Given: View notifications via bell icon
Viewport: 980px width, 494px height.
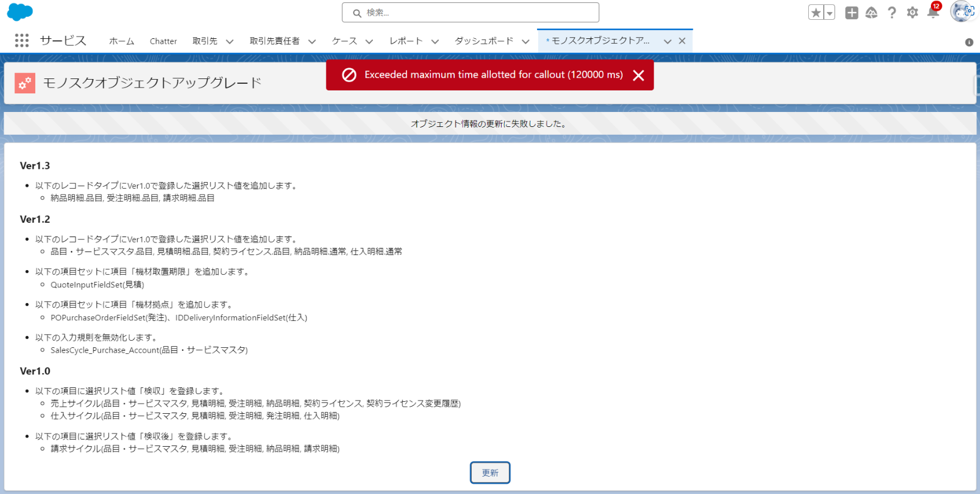Looking at the screenshot, I should 933,13.
